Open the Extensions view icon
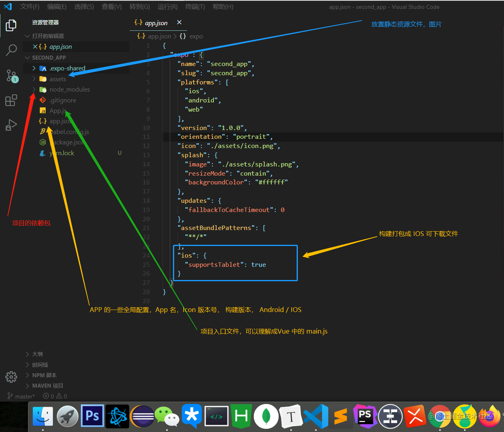The image size is (504, 432). (11, 100)
